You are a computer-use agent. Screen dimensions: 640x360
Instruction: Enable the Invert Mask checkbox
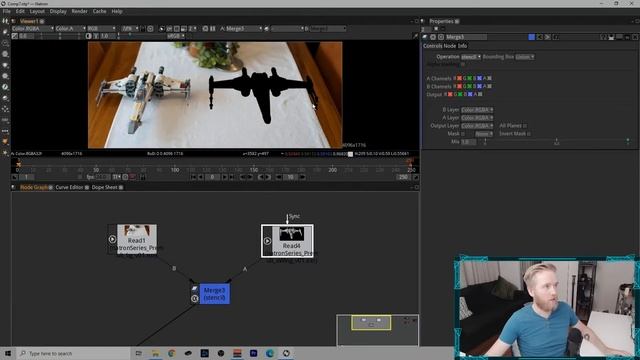[x=529, y=133]
